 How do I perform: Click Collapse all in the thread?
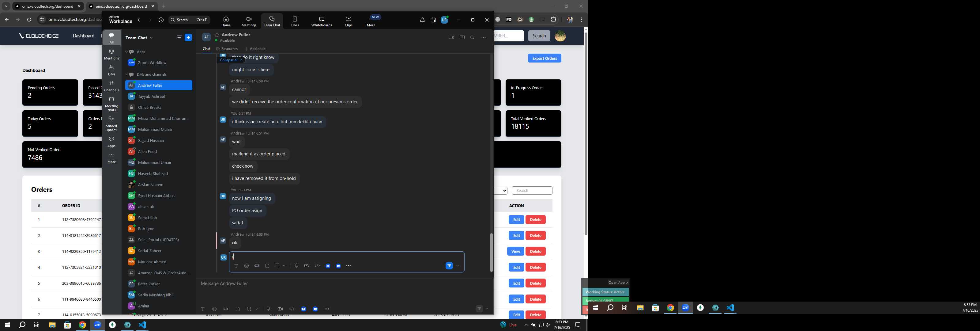point(231,60)
